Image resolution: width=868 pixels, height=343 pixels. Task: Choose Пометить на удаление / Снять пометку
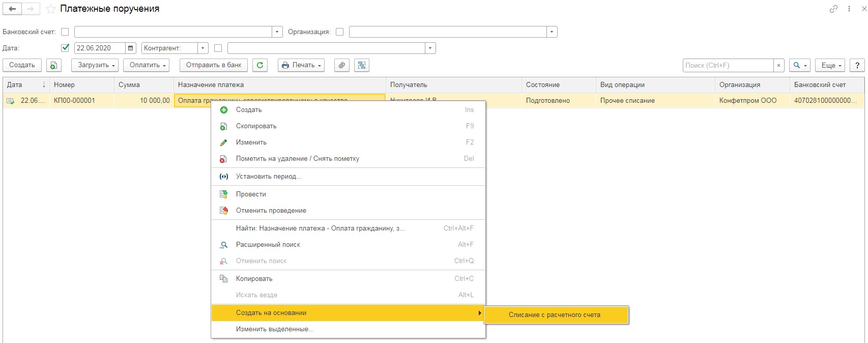click(349, 159)
